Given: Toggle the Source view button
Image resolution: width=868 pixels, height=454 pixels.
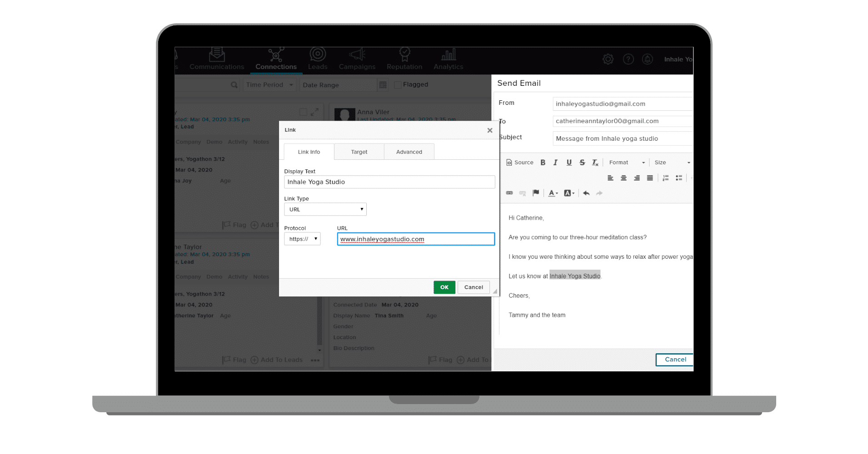Looking at the screenshot, I should [x=520, y=163].
